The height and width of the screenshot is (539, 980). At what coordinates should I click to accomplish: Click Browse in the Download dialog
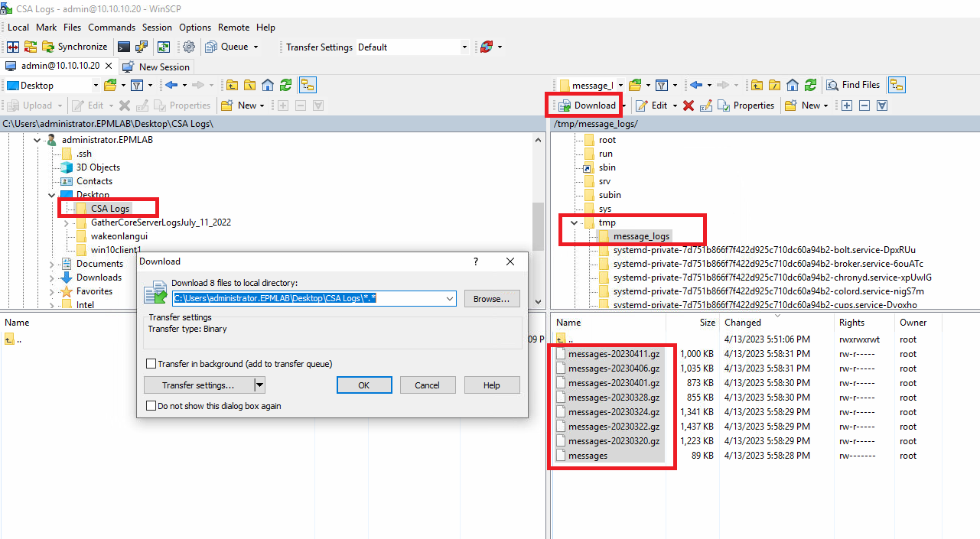(x=491, y=298)
